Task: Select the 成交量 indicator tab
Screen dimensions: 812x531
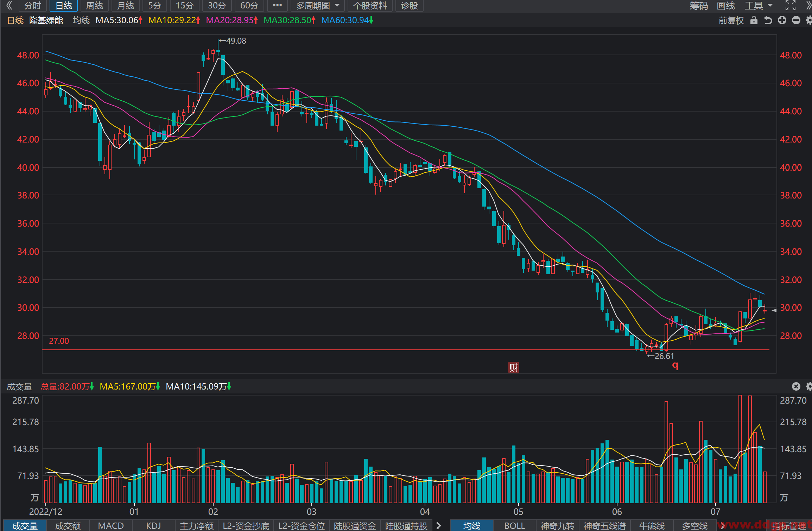Action: pos(25,526)
